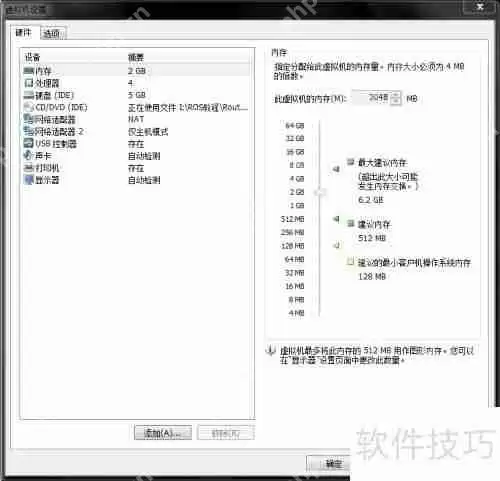The width and height of the screenshot is (500, 481).
Task: Click the 声卡 sound card icon
Action: click(29, 155)
